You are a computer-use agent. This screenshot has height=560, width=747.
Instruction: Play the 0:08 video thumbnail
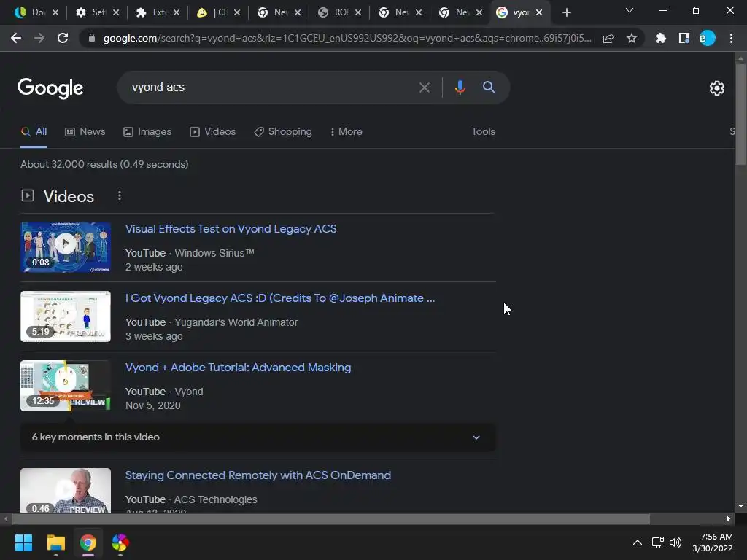point(66,247)
